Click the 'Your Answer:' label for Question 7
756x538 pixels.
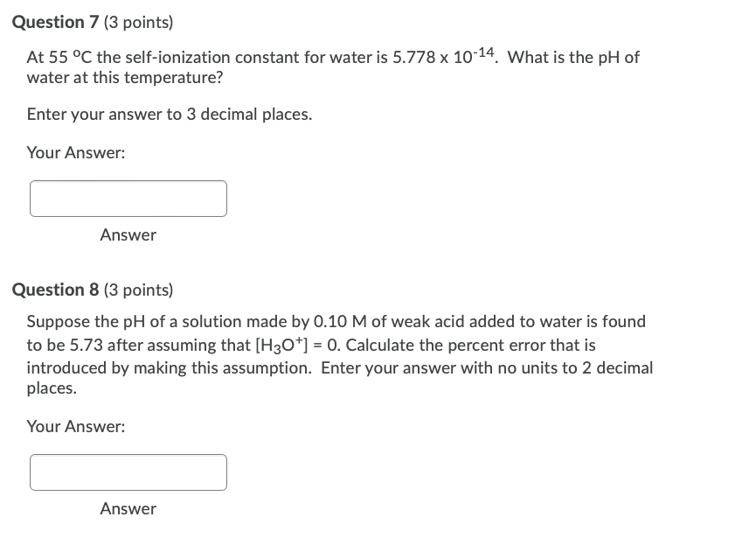tap(75, 153)
